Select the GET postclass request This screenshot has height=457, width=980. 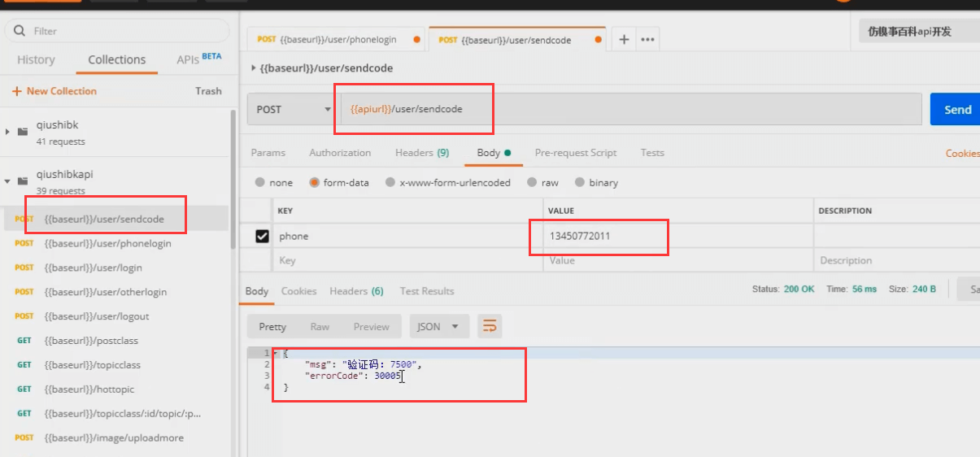click(114, 341)
